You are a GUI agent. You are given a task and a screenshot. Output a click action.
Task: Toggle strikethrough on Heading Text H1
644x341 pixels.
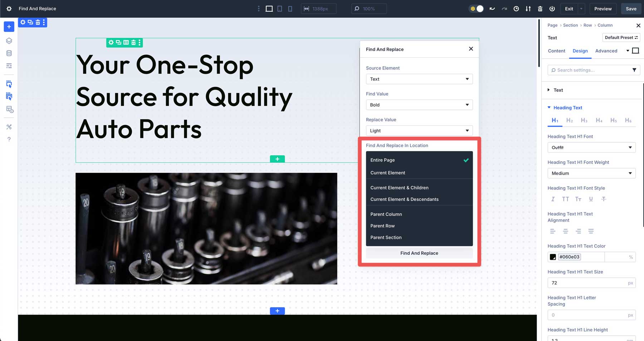[604, 199]
